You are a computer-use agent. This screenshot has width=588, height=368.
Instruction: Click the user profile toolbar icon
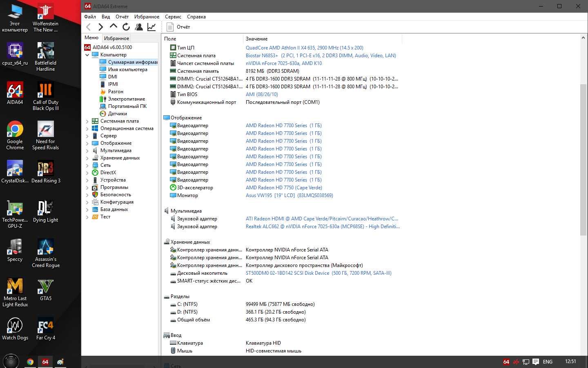139,27
